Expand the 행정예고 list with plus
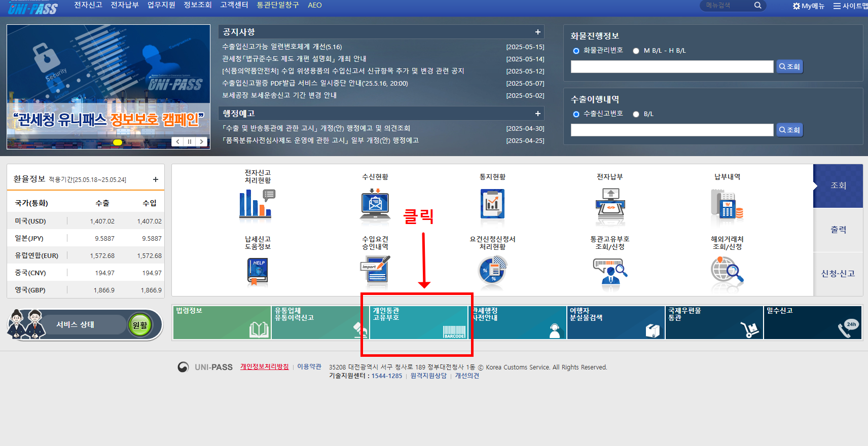This screenshot has height=446, width=868. [537, 114]
